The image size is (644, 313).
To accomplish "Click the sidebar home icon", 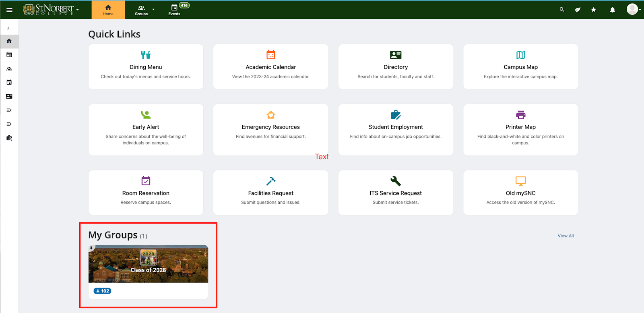I will tap(9, 41).
